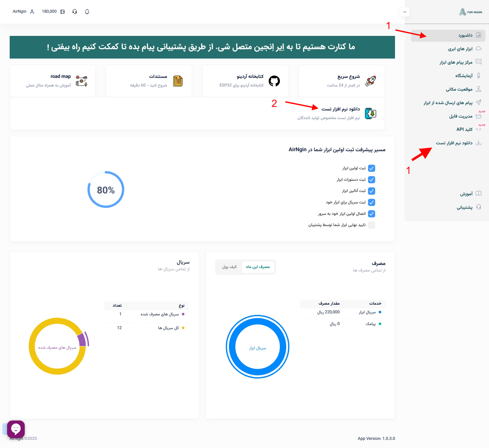Click the thermometer icon for آزمایشگاه

pyautogui.click(x=479, y=75)
